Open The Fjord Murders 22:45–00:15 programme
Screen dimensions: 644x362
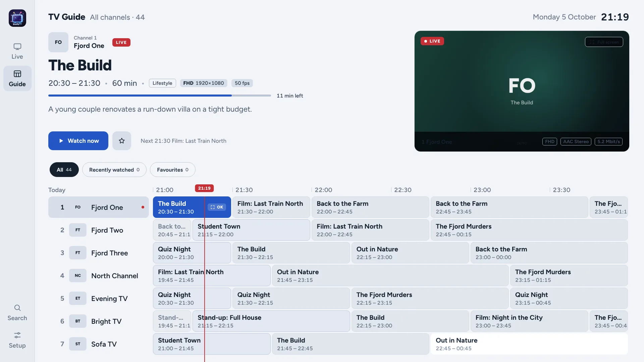(x=529, y=230)
